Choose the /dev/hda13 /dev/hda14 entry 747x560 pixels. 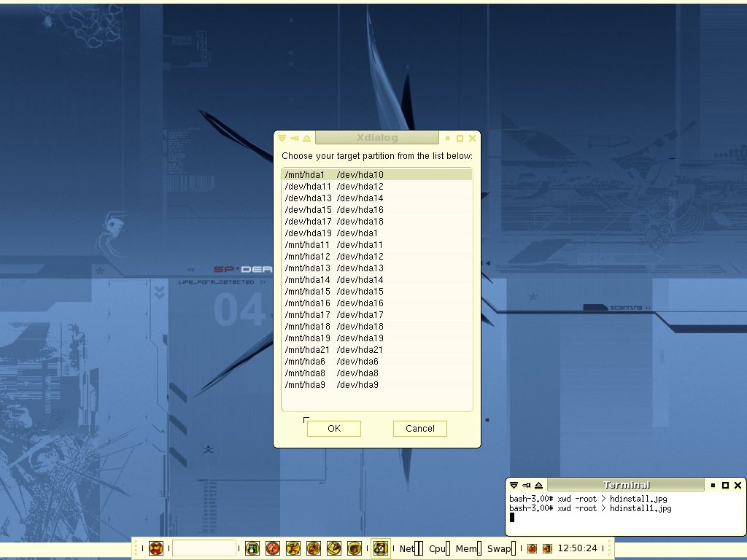click(x=377, y=198)
